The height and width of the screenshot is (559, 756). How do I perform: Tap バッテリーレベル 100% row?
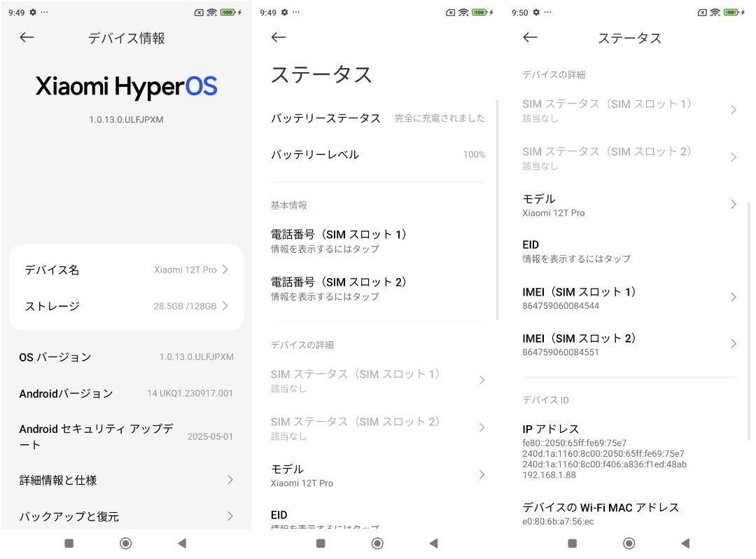[x=377, y=154]
